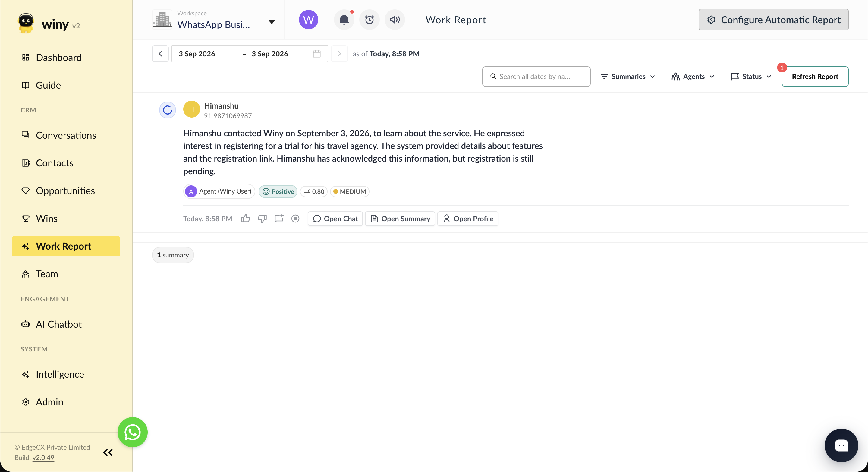The width and height of the screenshot is (868, 472).
Task: Click phone number 91 9871069987
Action: coord(228,115)
